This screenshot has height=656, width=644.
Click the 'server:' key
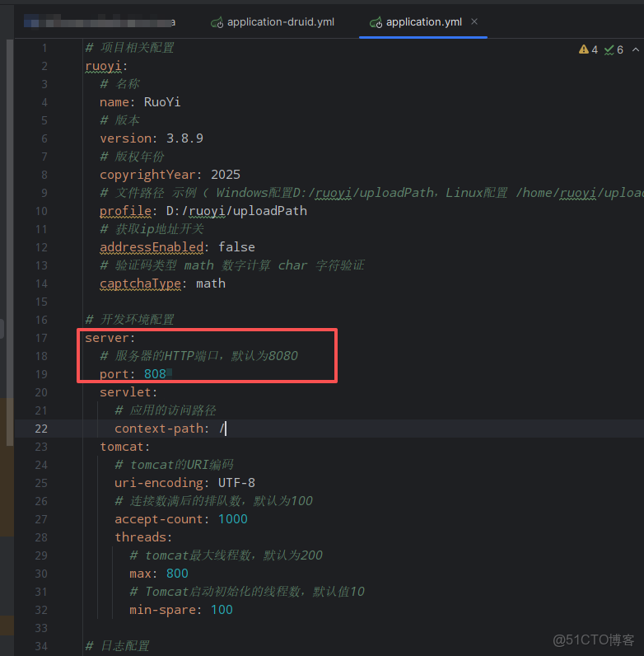point(110,338)
